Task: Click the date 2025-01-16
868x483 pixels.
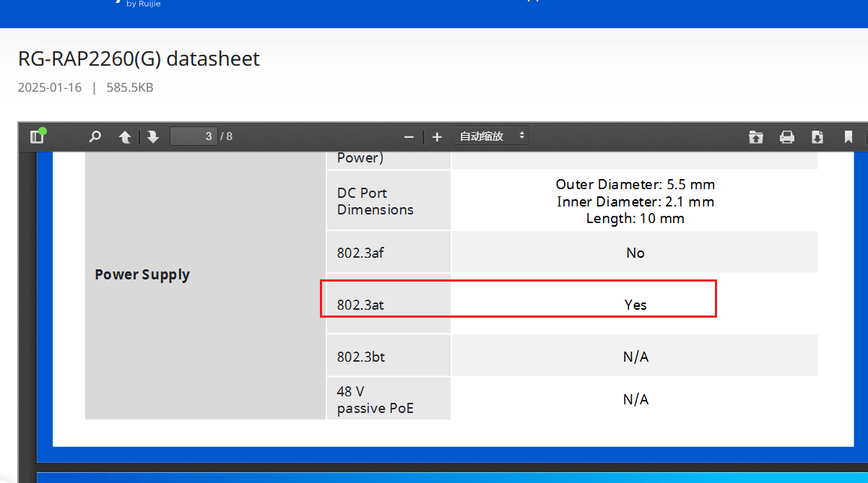Action: pyautogui.click(x=50, y=87)
